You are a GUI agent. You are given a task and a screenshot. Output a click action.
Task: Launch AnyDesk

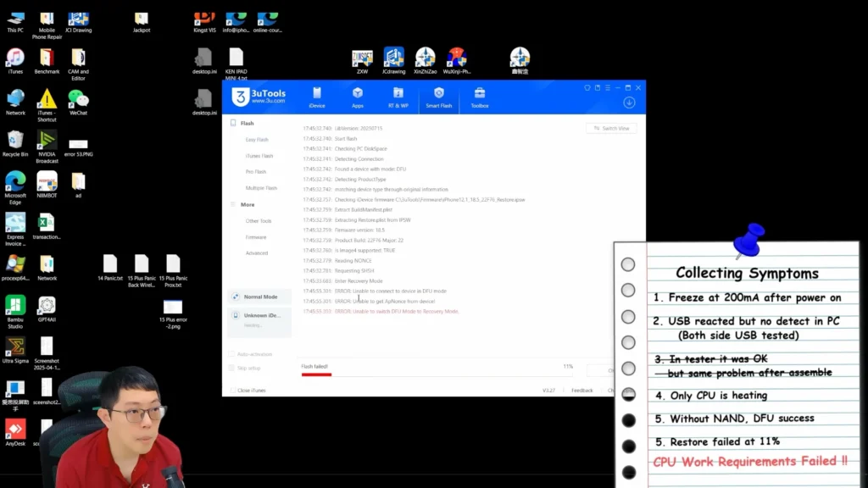coord(15,433)
